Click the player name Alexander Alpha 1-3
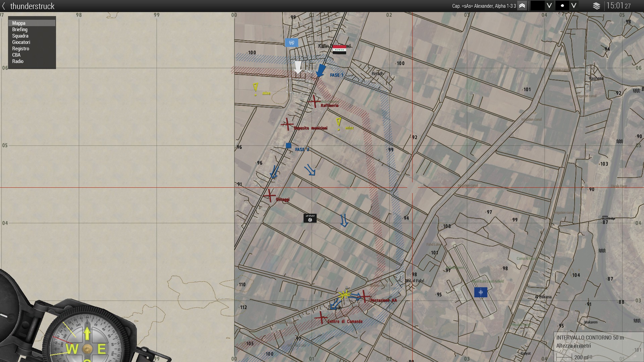The image size is (644, 362). (484, 6)
